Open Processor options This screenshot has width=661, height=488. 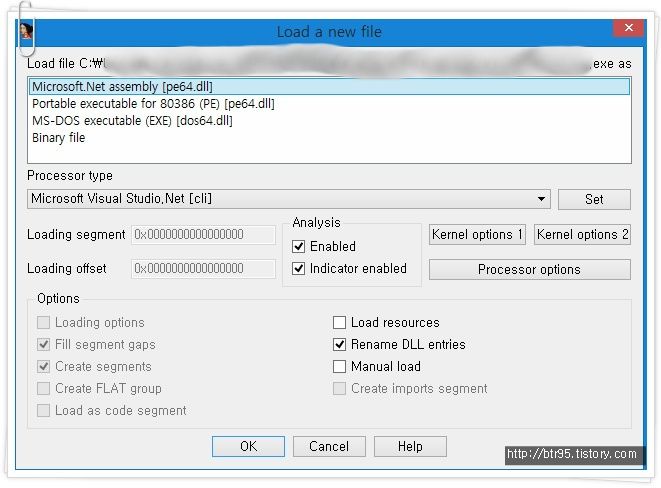pos(529,269)
